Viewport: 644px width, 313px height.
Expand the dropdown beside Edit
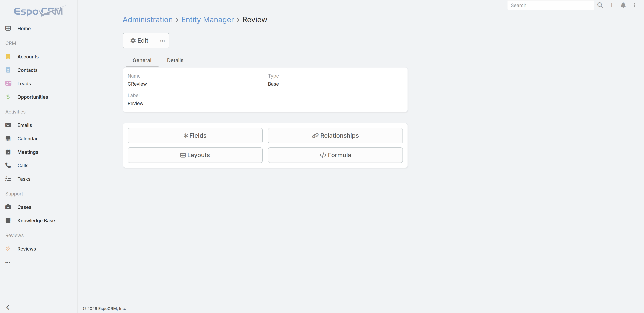click(163, 41)
